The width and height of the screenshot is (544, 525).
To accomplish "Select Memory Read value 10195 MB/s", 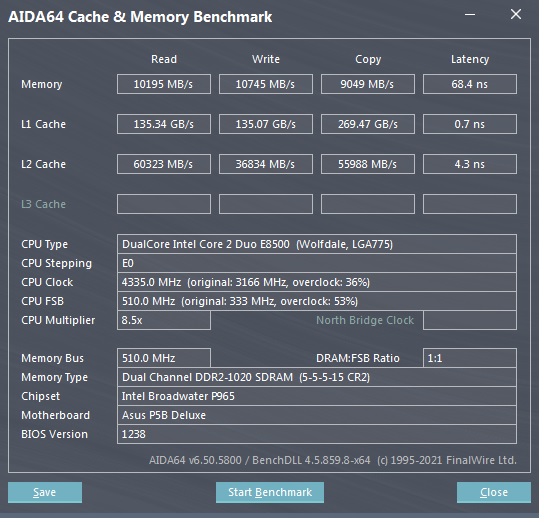I will point(164,84).
